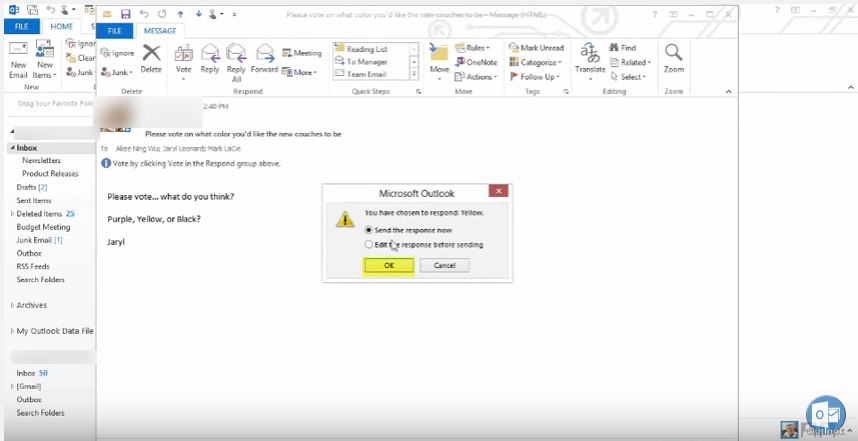The height and width of the screenshot is (441, 858).
Task: Switch to HOME tab in main Outlook window
Action: coord(61,26)
